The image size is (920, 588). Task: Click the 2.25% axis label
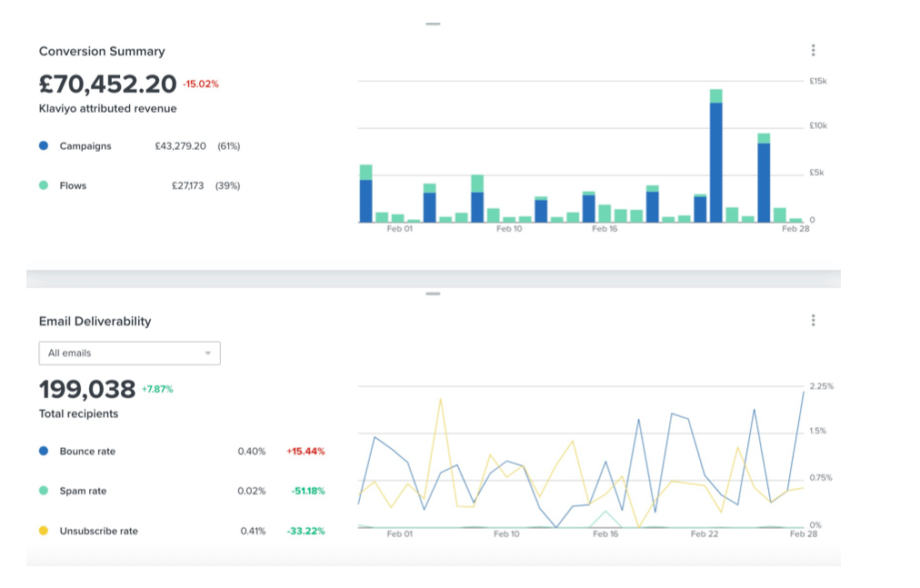(822, 386)
